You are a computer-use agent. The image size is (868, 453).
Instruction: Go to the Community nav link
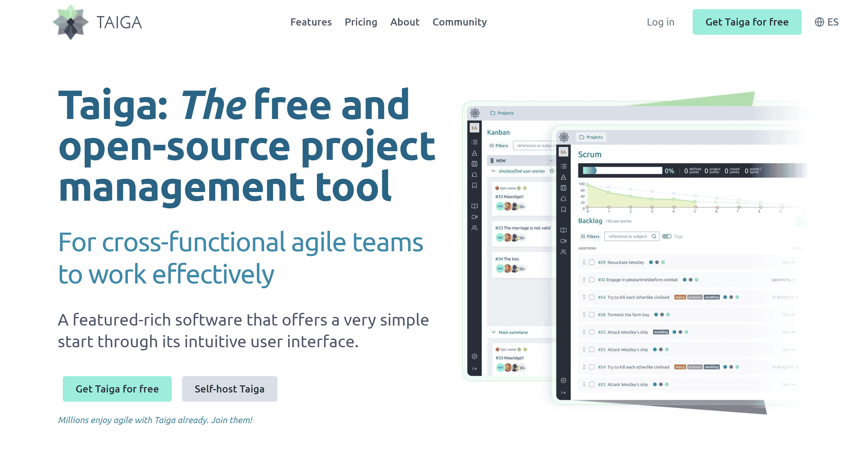459,22
